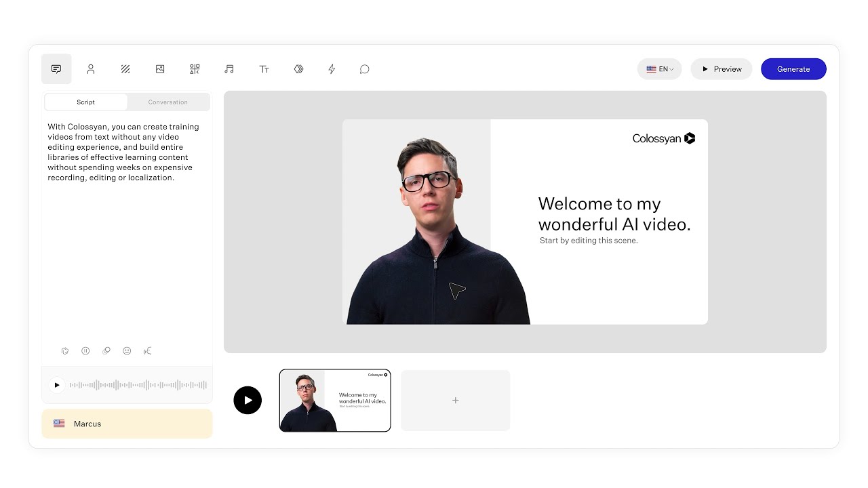The width and height of the screenshot is (868, 488).
Task: Add an emoji with the smiley icon
Action: click(127, 351)
